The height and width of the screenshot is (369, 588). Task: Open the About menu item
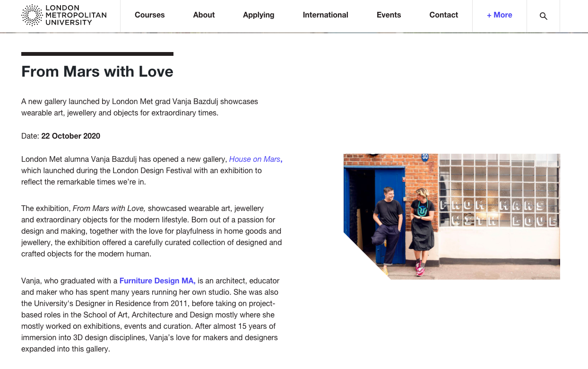(x=204, y=15)
